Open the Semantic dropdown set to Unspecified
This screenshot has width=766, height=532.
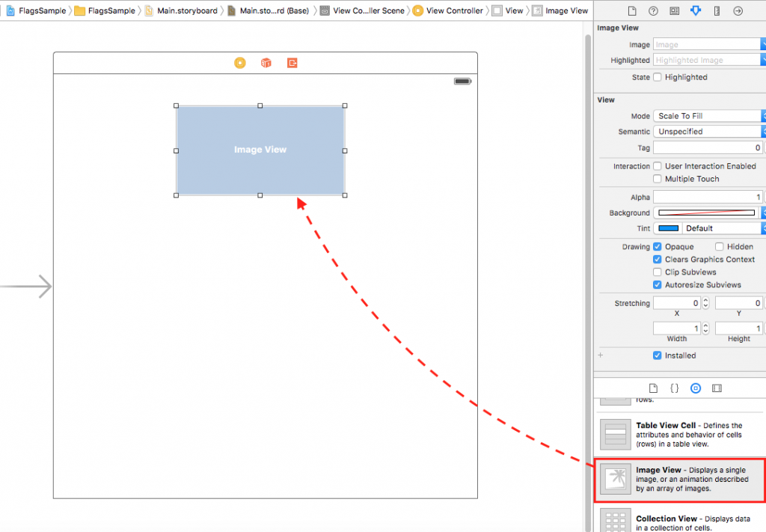coord(707,132)
